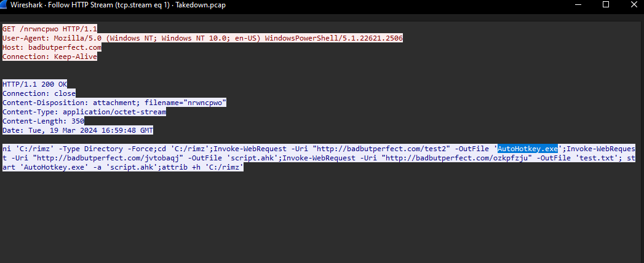This screenshot has width=644, height=263.
Task: Click the "attrib +h 'C:/rimz'" command text
Action: point(203,167)
